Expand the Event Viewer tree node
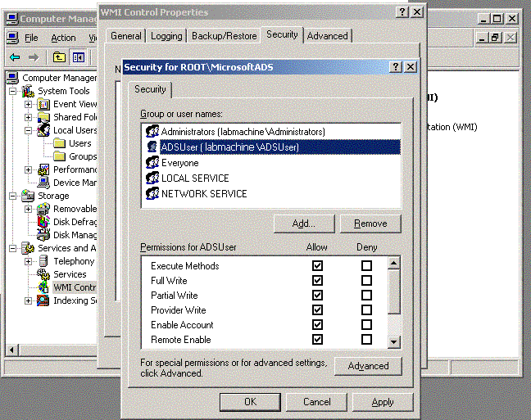 pos(29,104)
